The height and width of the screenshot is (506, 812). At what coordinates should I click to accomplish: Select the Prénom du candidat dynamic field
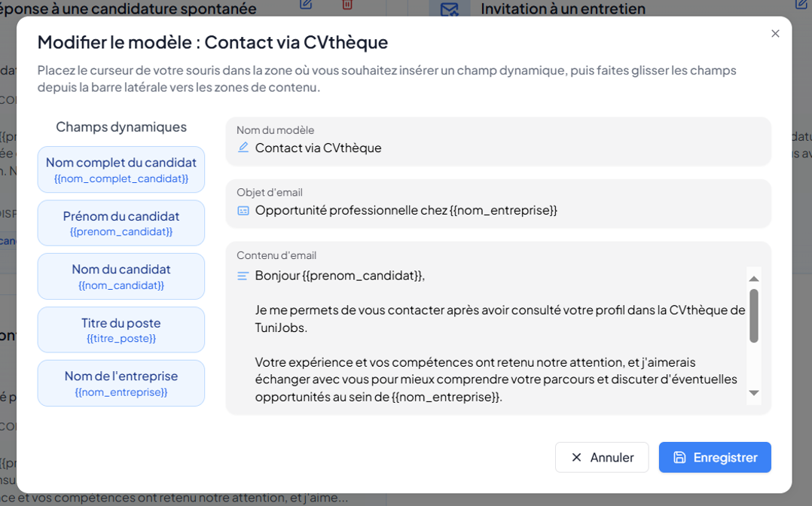tap(121, 223)
